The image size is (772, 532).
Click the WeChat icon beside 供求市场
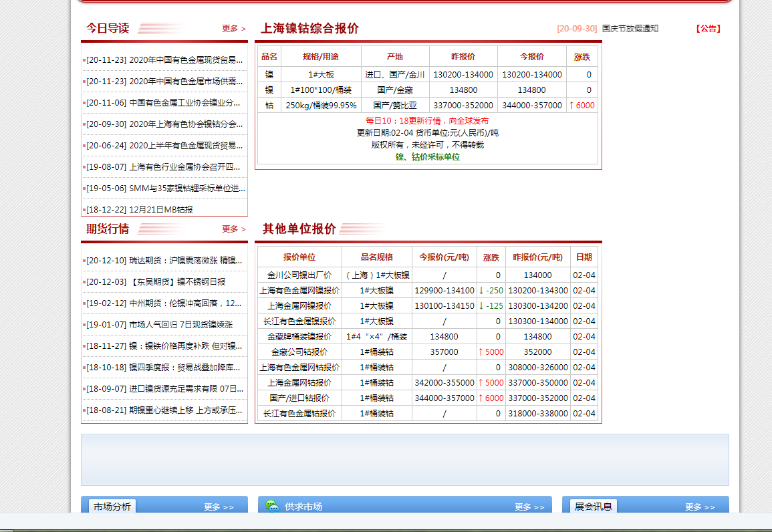tap(272, 506)
